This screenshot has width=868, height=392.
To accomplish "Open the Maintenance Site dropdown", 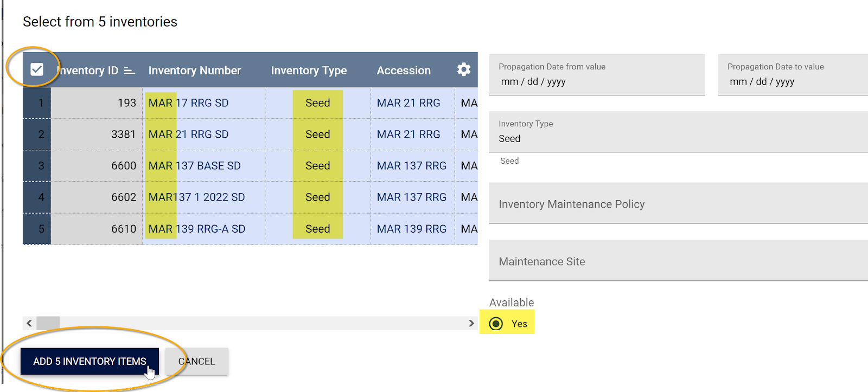I will tap(678, 261).
